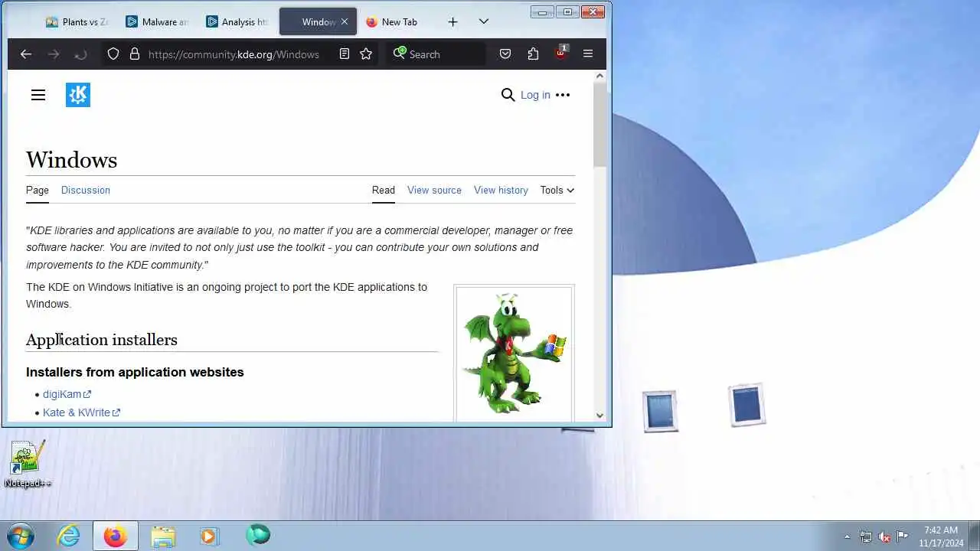Switch to the Analysis tab
Image resolution: width=980 pixels, height=551 pixels.
point(237,21)
